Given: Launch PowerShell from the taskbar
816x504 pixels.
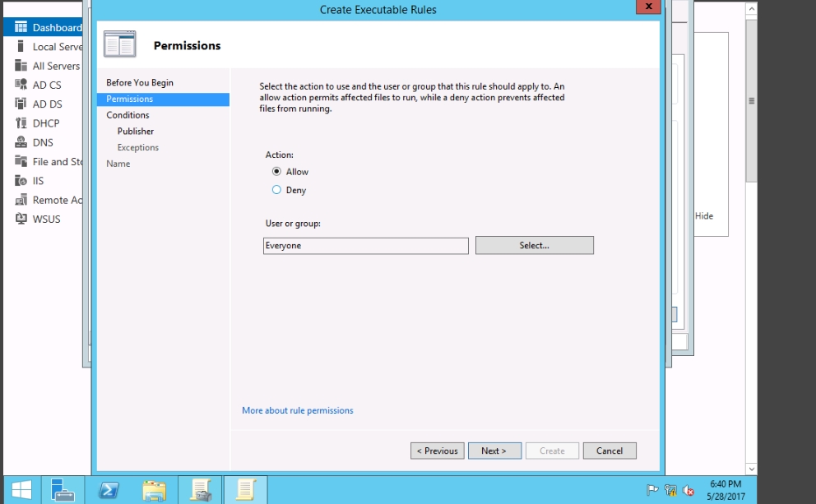Looking at the screenshot, I should pyautogui.click(x=108, y=490).
